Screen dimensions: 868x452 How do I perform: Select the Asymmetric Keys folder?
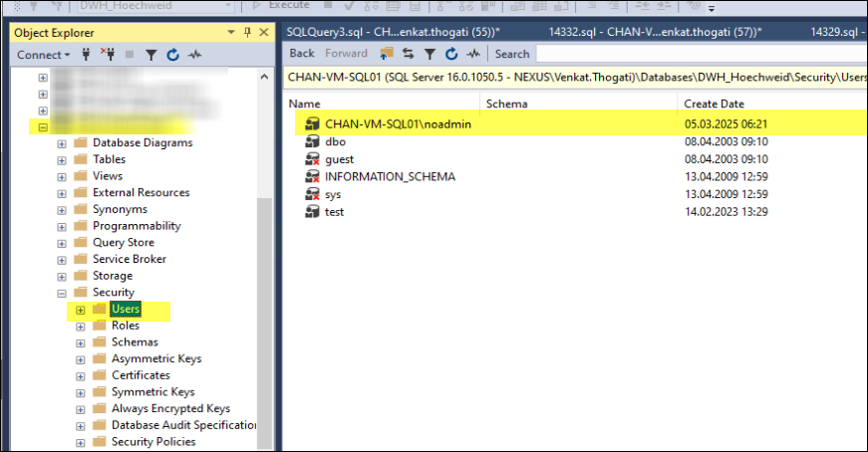pyautogui.click(x=156, y=358)
